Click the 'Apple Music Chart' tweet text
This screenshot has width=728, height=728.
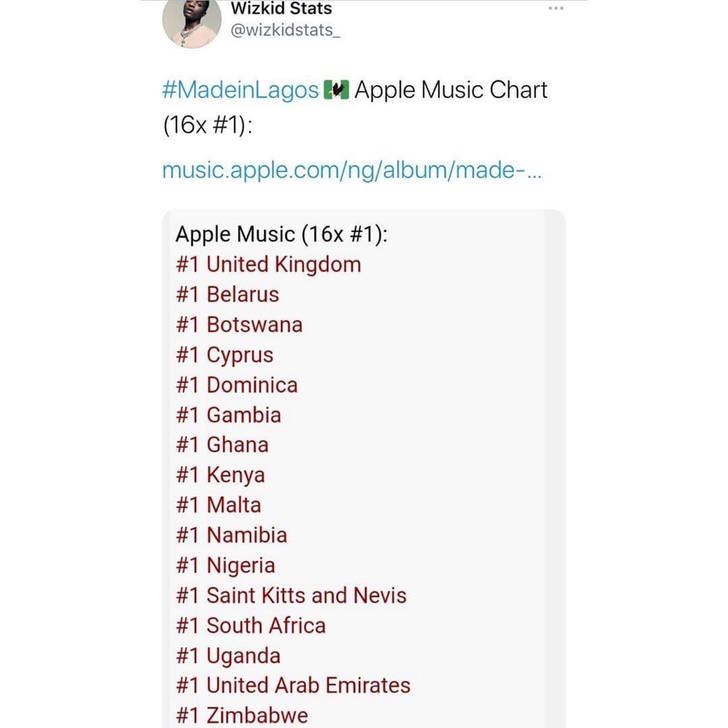click(451, 90)
